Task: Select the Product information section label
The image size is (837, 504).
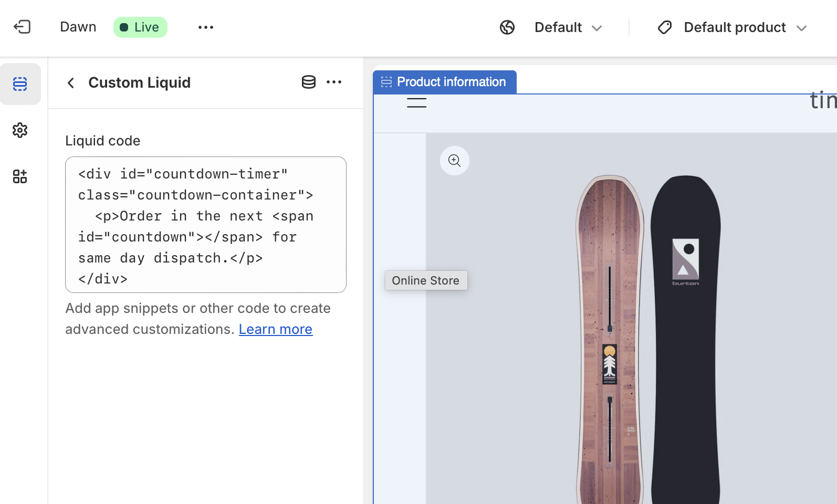Action: point(445,82)
